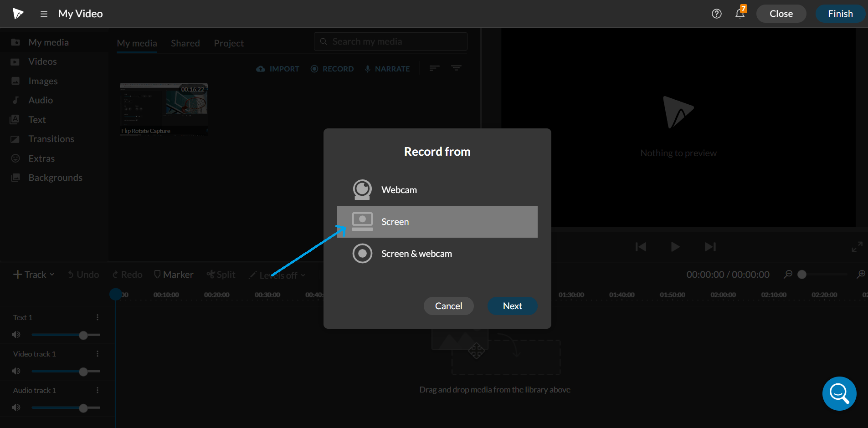
Task: Open the Project tab
Action: (x=228, y=43)
